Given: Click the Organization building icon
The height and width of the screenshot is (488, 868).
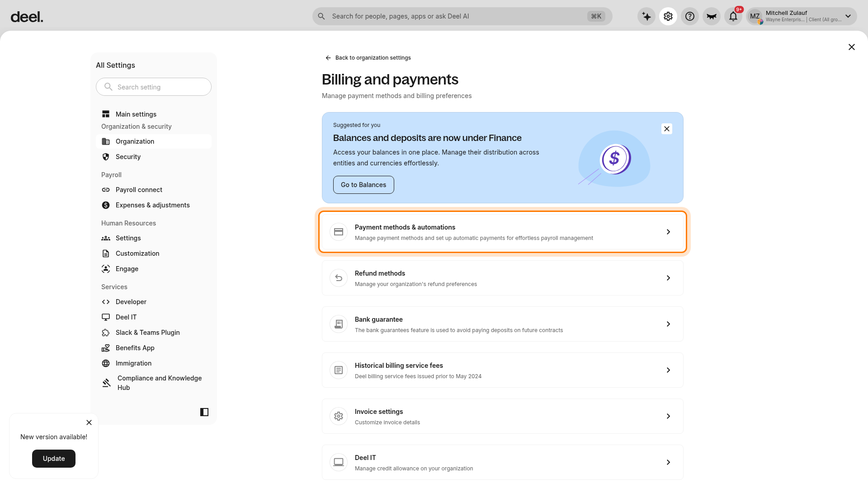Looking at the screenshot, I should tap(106, 141).
